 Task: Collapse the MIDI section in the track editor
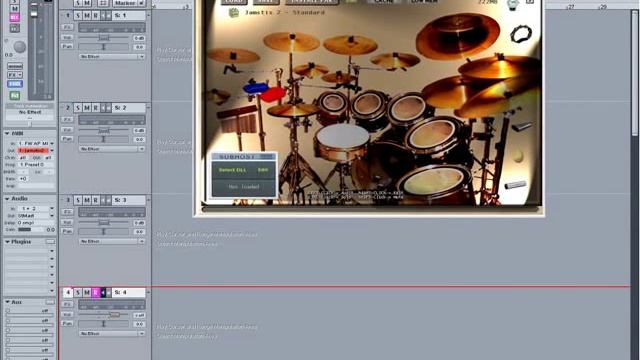7,133
